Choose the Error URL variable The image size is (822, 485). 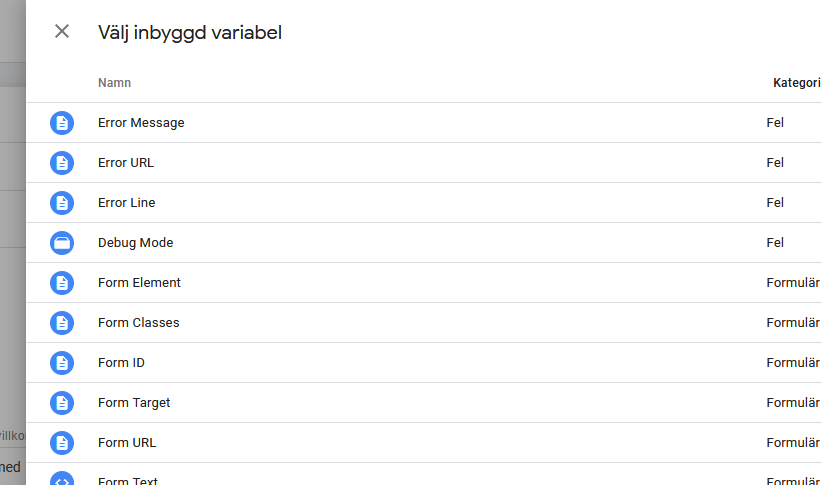(126, 163)
